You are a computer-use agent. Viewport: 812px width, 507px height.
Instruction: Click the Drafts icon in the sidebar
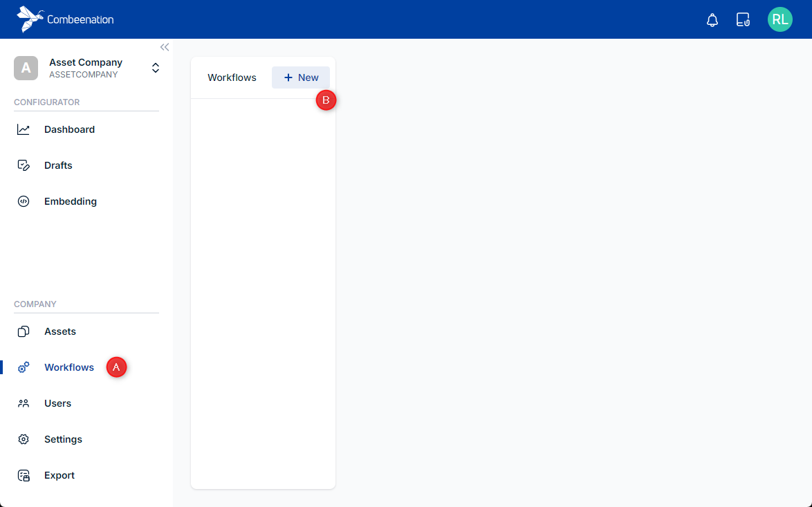(23, 165)
